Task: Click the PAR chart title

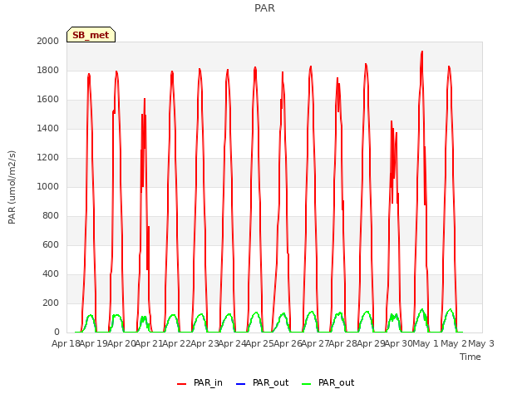Action: 264,7
